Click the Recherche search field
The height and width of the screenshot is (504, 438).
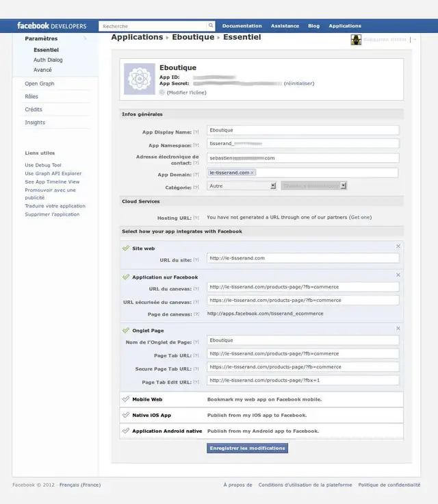(153, 26)
